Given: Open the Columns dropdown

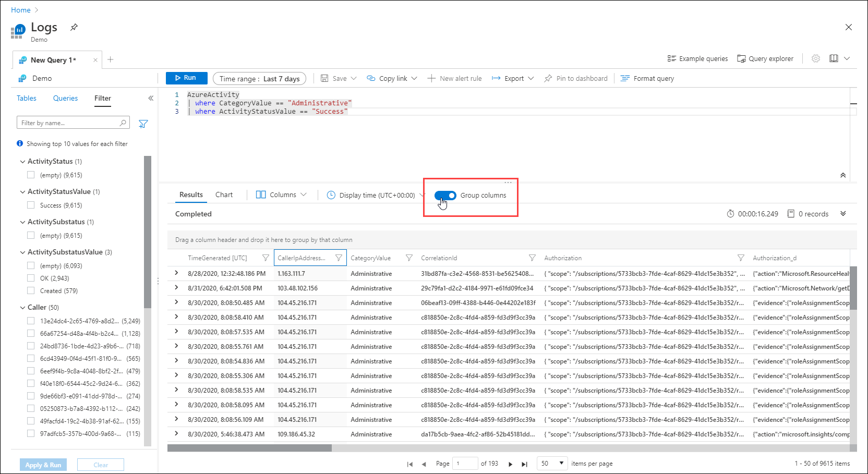Looking at the screenshot, I should pos(281,195).
